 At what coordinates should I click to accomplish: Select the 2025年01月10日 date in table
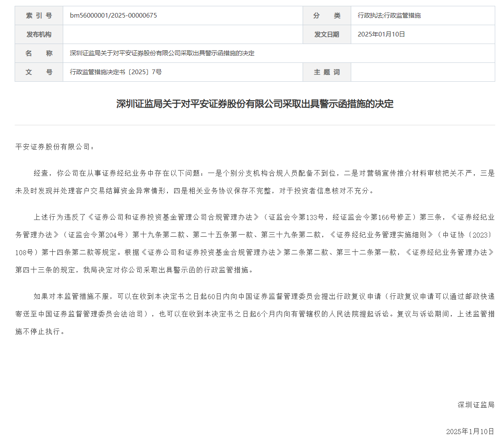pos(381,34)
